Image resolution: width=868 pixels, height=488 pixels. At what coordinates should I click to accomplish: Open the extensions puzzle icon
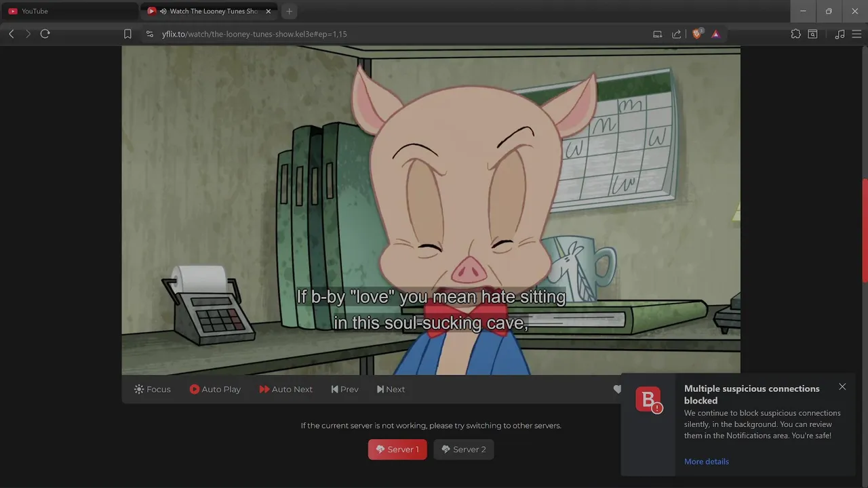[x=795, y=34]
